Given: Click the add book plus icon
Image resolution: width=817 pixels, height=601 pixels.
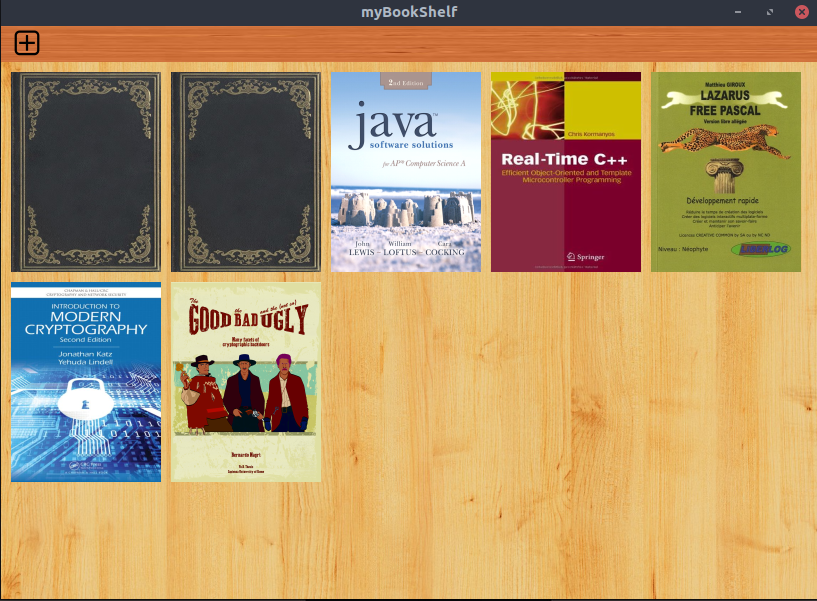Looking at the screenshot, I should pyautogui.click(x=27, y=43).
